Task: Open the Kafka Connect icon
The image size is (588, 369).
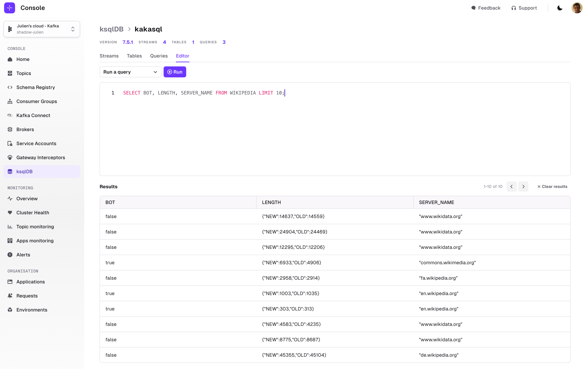Action: pos(10,115)
